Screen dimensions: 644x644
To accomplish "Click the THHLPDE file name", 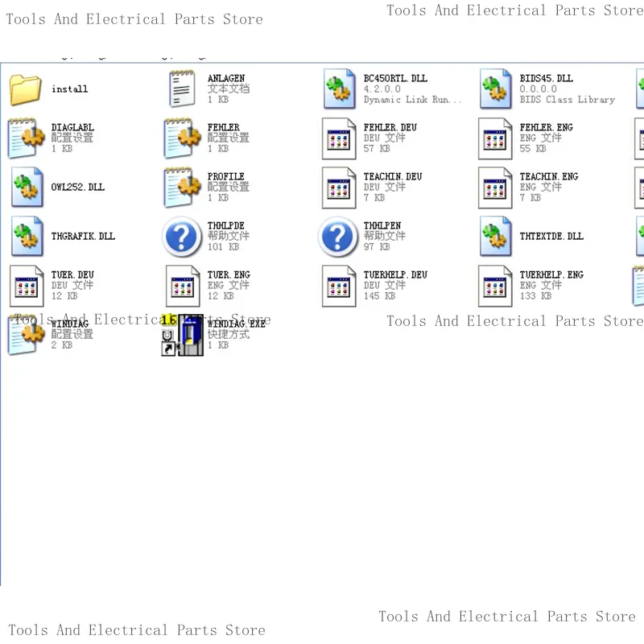I will pos(226,225).
